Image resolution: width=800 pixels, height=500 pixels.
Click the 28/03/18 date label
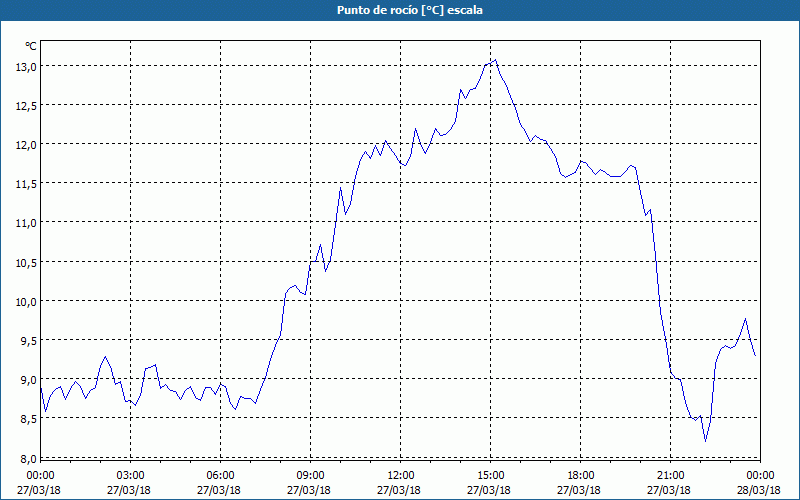[759, 490]
